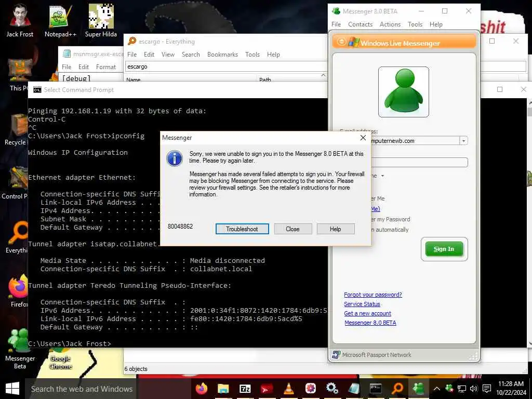The height and width of the screenshot is (399, 532).
Task: Open Notepad++ desktop shortcut
Action: coord(60,20)
